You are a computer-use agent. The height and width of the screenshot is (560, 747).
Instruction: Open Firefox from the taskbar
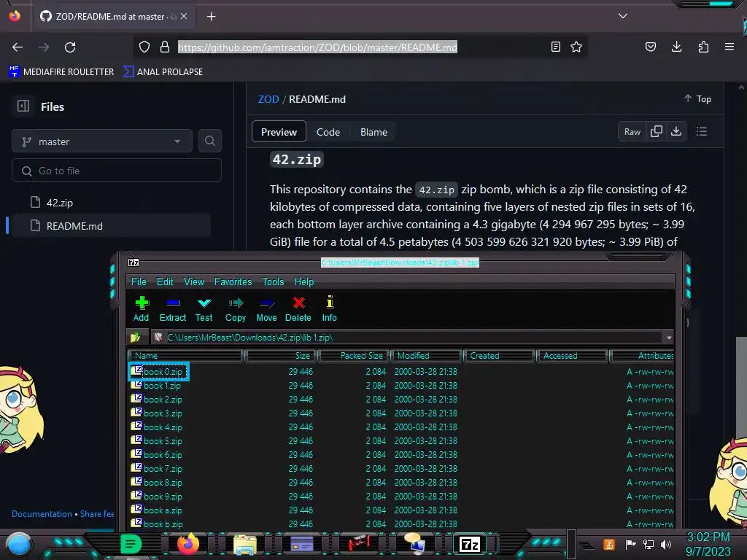(x=187, y=544)
